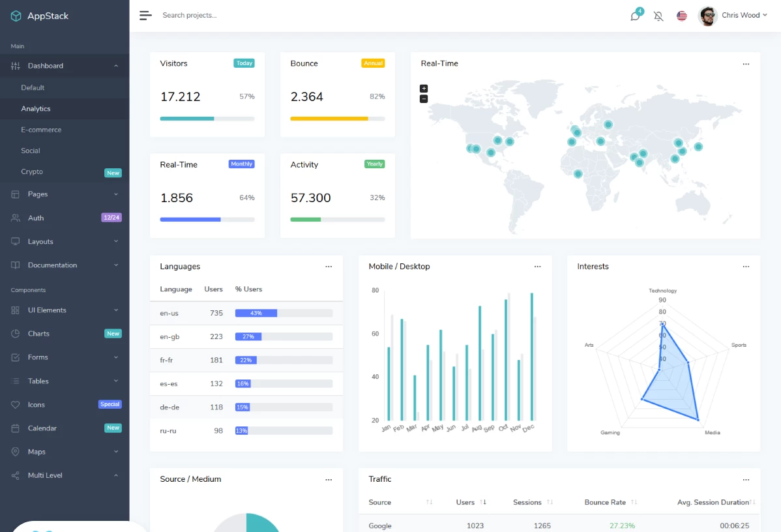Click the AppStack cube logo

(x=16, y=16)
